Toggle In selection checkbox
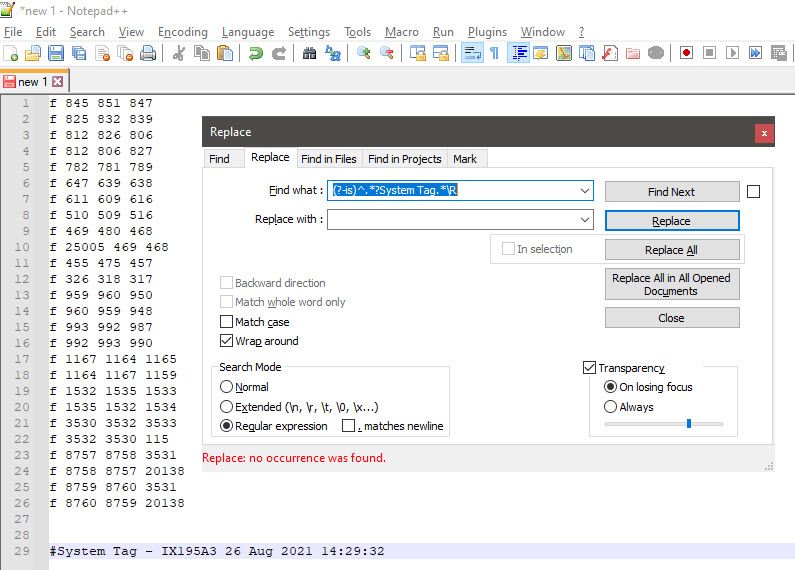This screenshot has width=795, height=570. click(508, 248)
